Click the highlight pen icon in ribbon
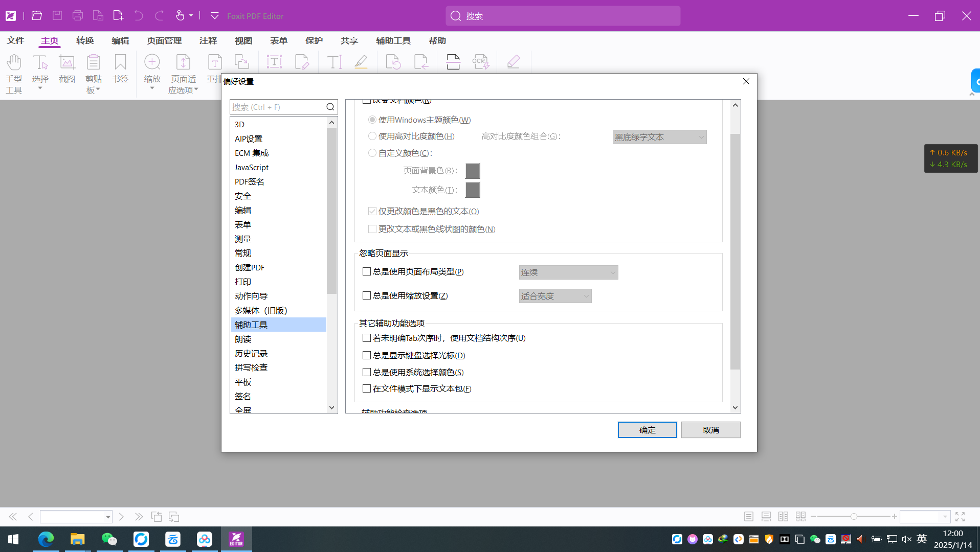980x552 pixels. tap(361, 62)
